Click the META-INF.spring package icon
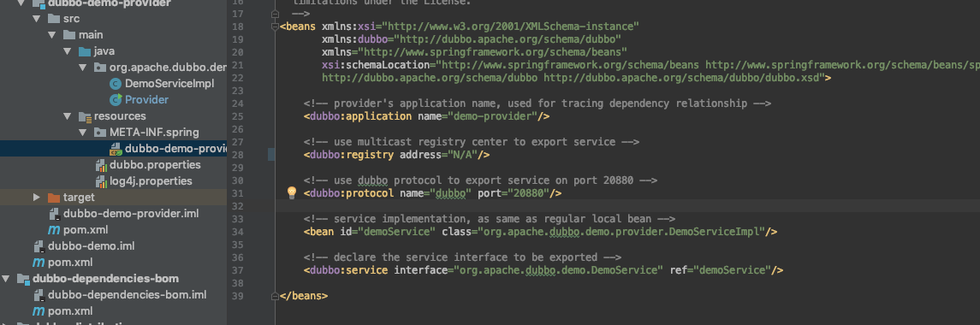The height and width of the screenshot is (325, 980). pos(99,133)
